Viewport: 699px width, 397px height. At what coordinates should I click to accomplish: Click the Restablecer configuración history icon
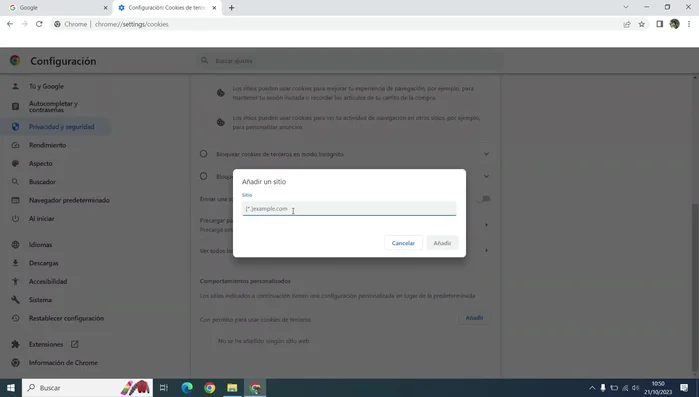(x=16, y=319)
